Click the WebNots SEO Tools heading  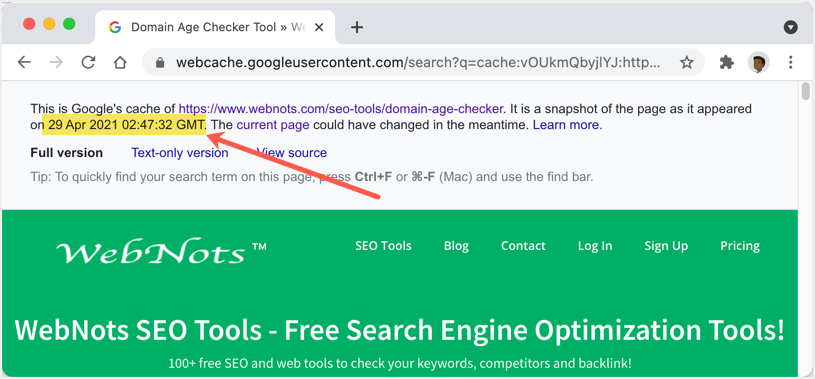tap(400, 330)
